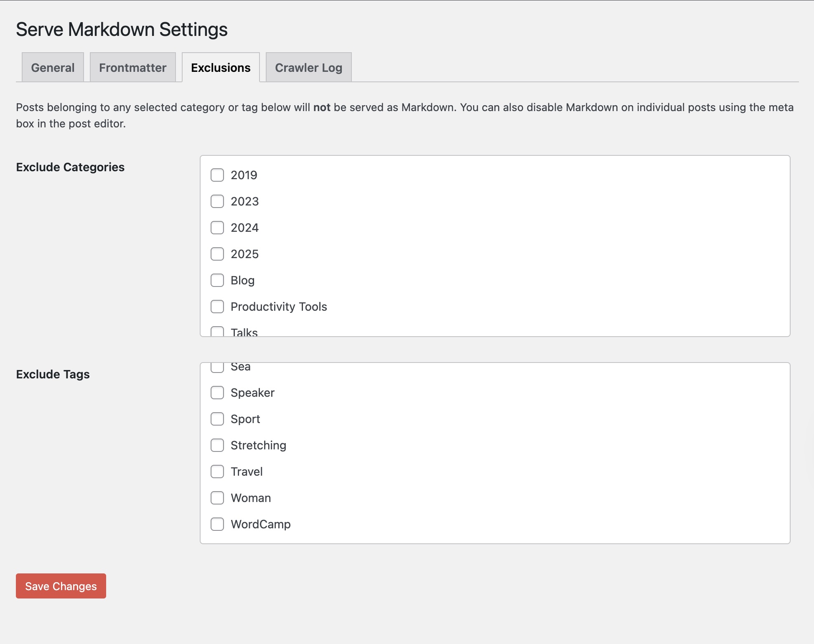This screenshot has height=644, width=814.
Task: Switch to the General tab
Action: (52, 67)
